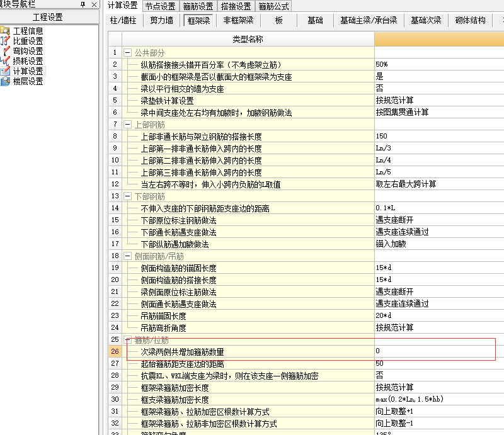Edit the 锚入加腋 value
Viewport: 504px width, 435px height.
click(x=439, y=244)
